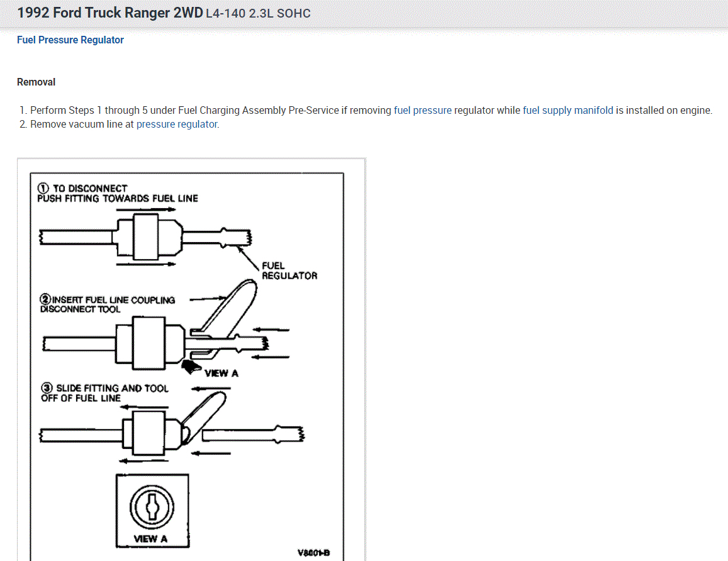Click the L4-140 2.3L SOHC engine text

pos(258,13)
